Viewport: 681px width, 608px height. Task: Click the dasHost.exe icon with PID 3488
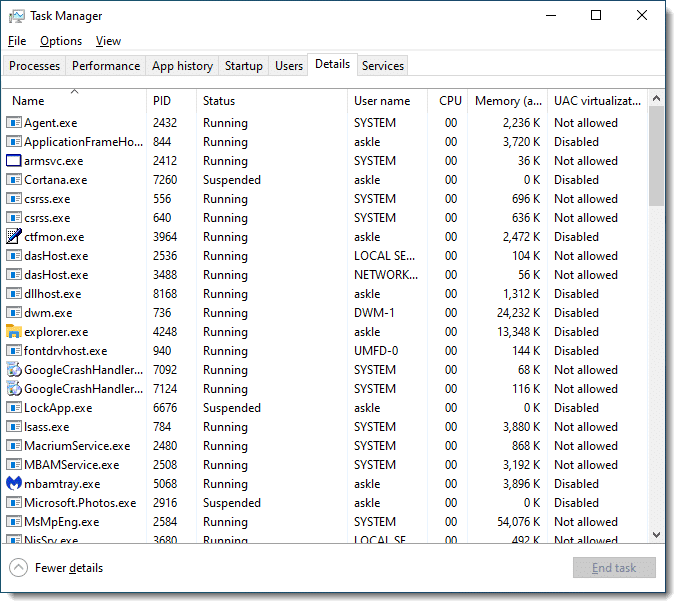pos(14,275)
